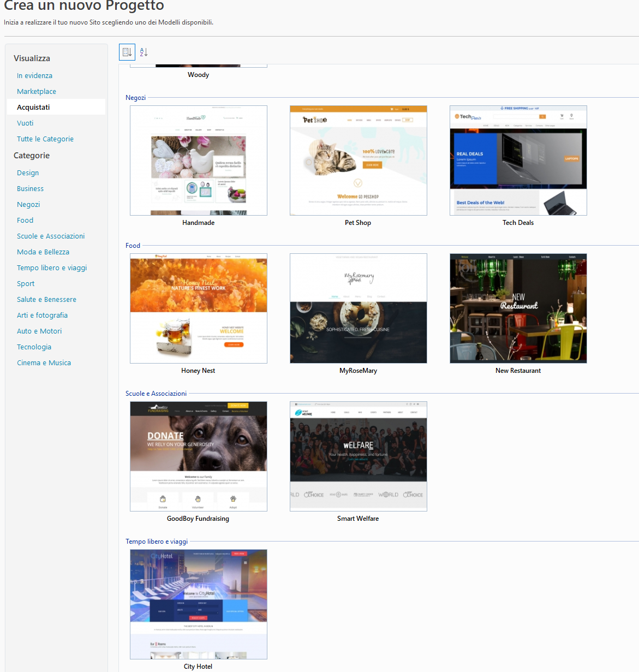Filter by Design category
Viewport: 639px width, 672px height.
tap(28, 173)
